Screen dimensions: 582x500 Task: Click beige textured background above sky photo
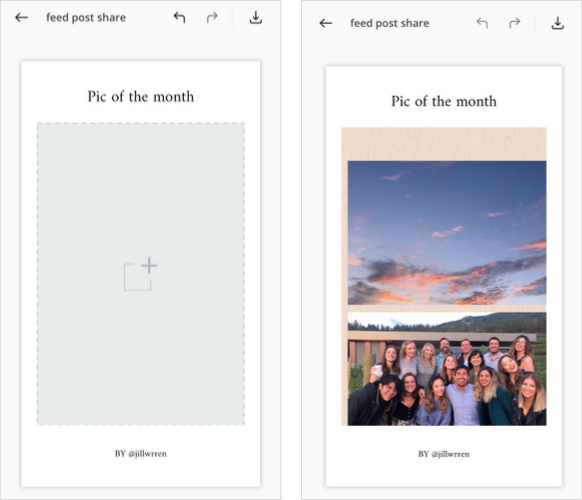[444, 144]
